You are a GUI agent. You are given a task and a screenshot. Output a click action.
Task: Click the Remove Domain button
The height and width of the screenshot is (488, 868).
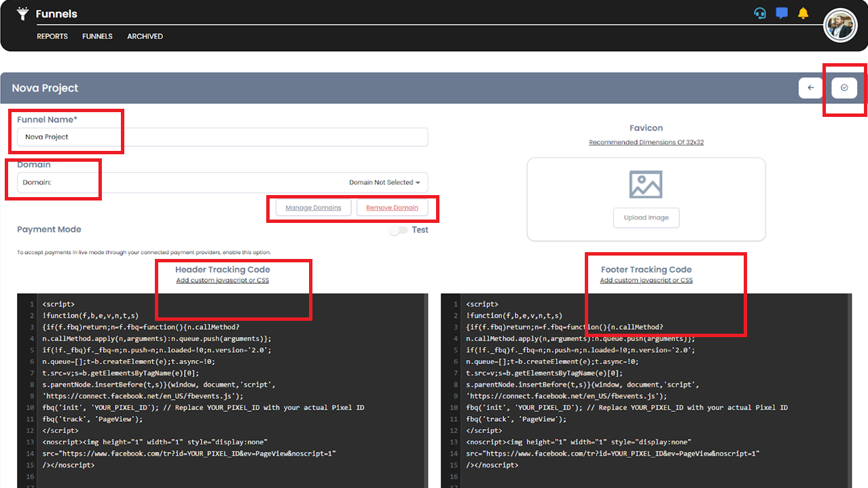[x=392, y=208]
